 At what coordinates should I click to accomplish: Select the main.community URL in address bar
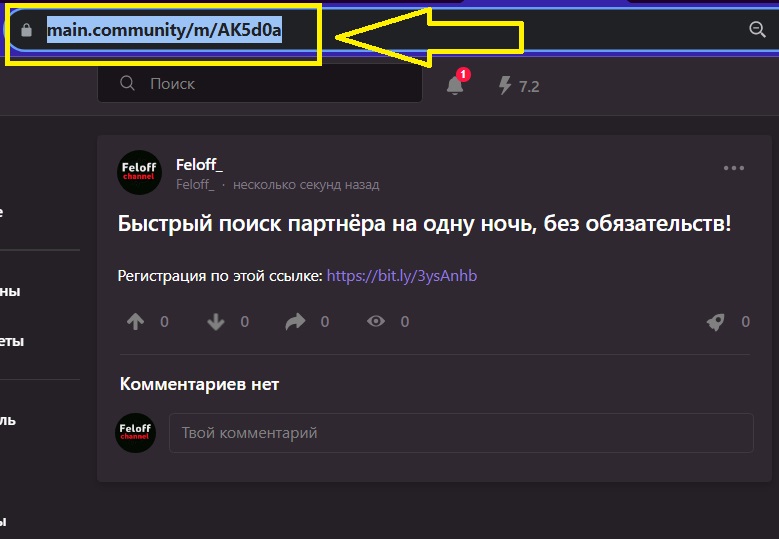(x=164, y=30)
